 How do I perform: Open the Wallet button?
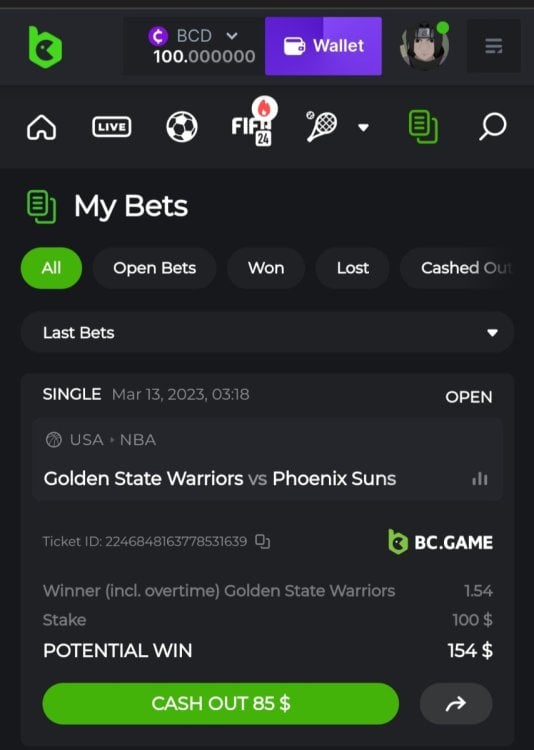(x=323, y=46)
